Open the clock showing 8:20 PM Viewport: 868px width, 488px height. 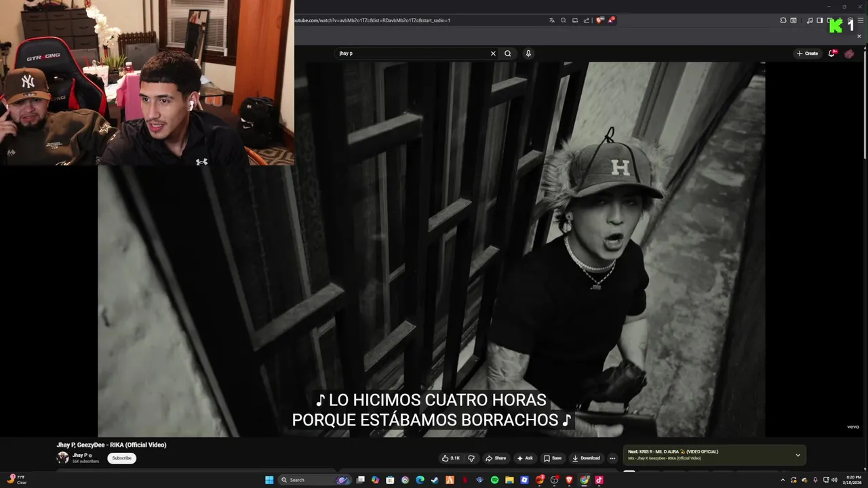(x=852, y=480)
